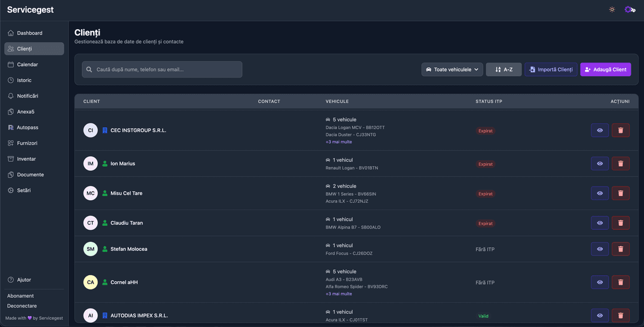Image resolution: width=644 pixels, height=327 pixels.
Task: Click the magnifier icon in search bar
Action: [x=89, y=70]
